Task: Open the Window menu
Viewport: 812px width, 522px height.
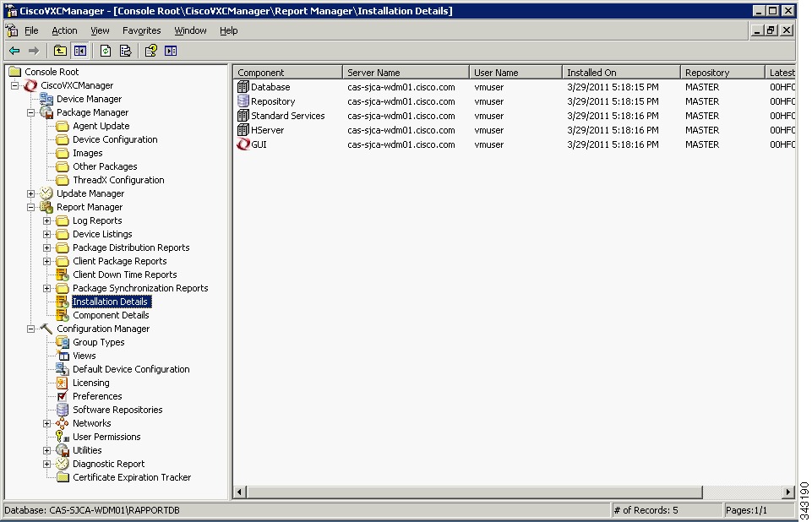Action: (x=190, y=30)
